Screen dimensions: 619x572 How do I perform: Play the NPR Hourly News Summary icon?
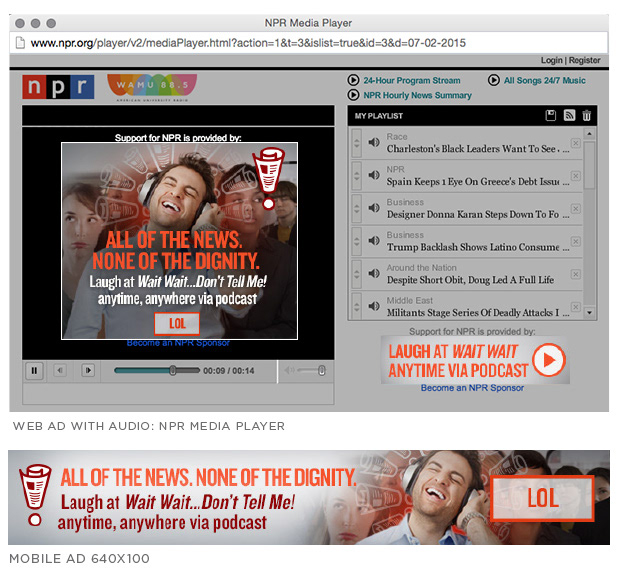tap(353, 95)
